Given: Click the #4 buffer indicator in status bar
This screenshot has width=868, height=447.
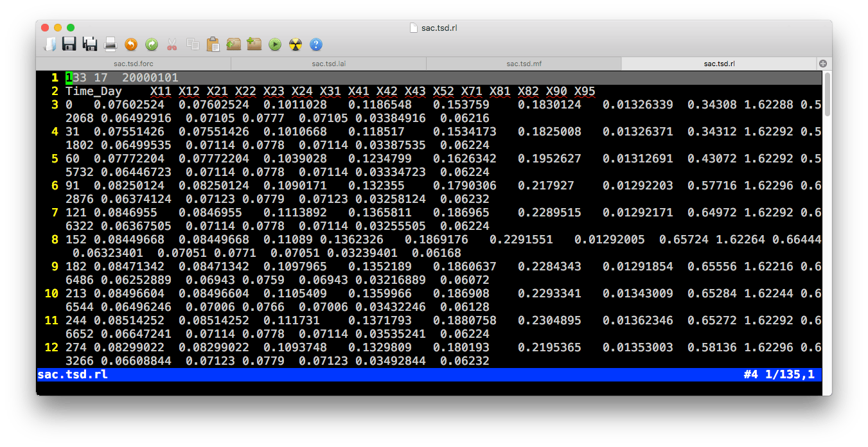Looking at the screenshot, I should click(x=750, y=374).
